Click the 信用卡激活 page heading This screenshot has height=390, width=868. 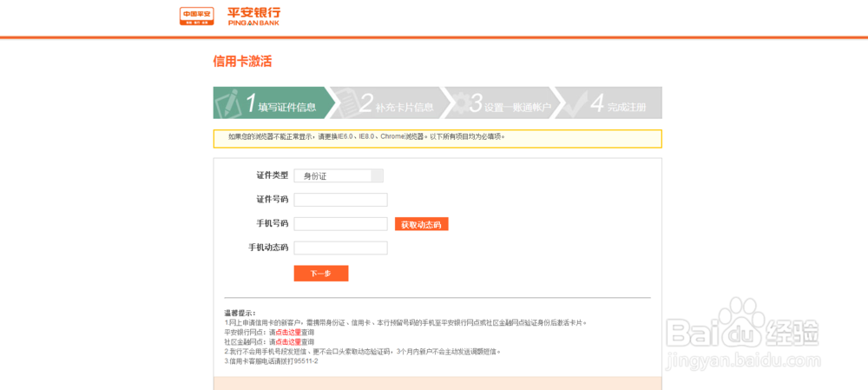(242, 62)
